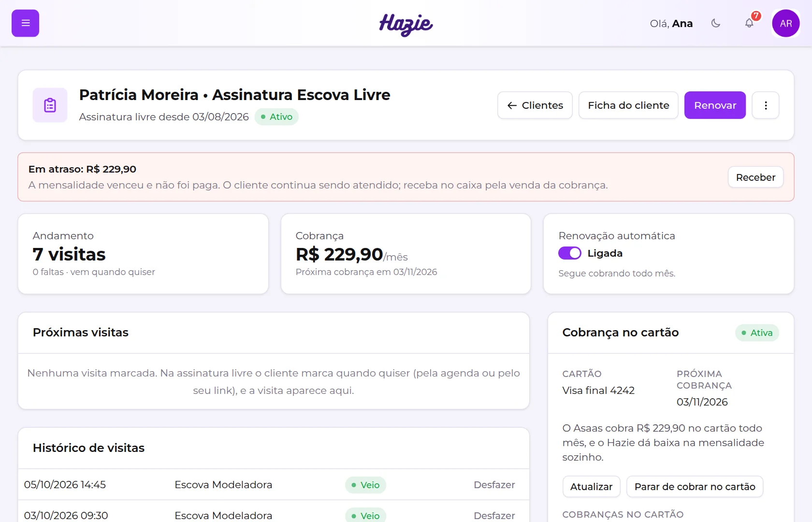This screenshot has width=812, height=522.
Task: Select the 7 visitas value
Action: click(69, 254)
